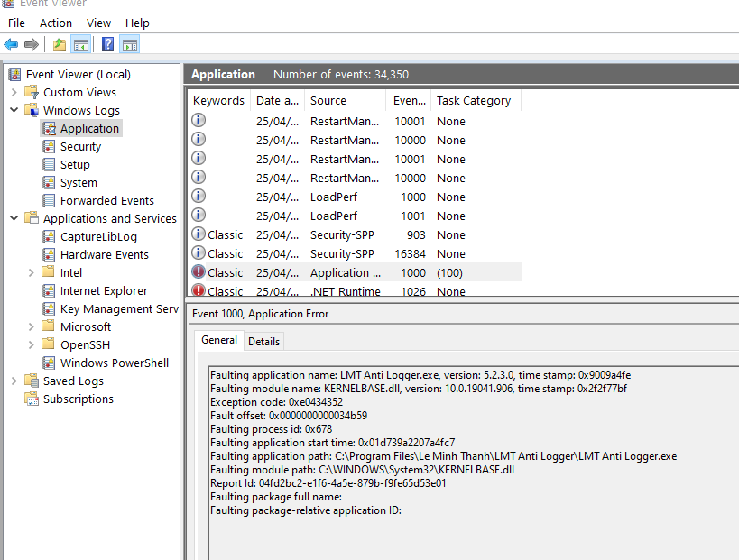Image resolution: width=739 pixels, height=560 pixels.
Task: Click the Saved Logs folder icon
Action: [32, 381]
